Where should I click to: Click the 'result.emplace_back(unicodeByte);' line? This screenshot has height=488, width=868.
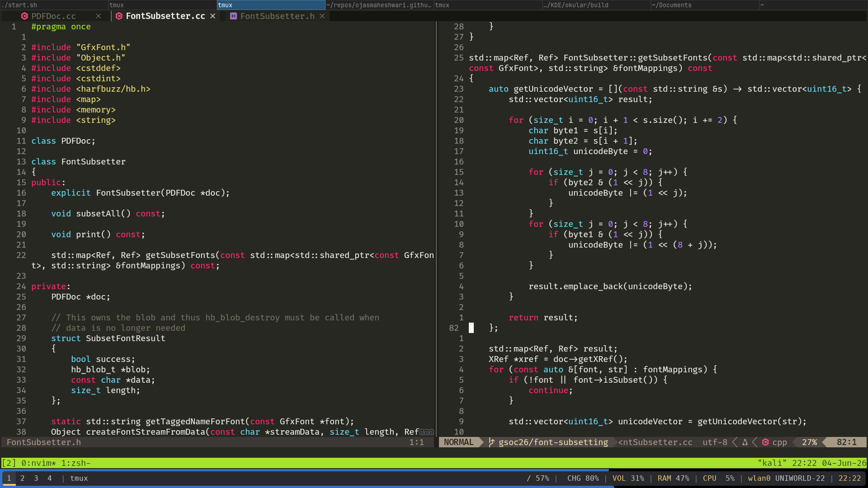(610, 286)
